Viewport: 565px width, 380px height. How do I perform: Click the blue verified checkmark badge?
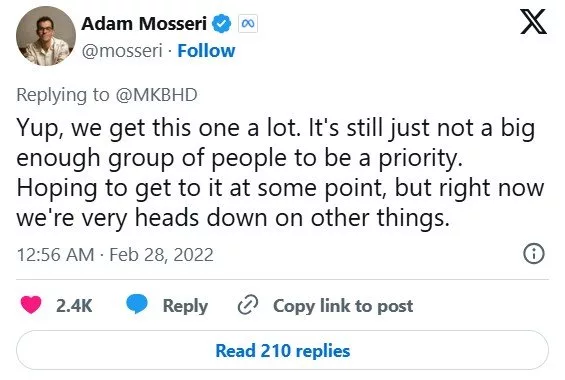tap(221, 24)
